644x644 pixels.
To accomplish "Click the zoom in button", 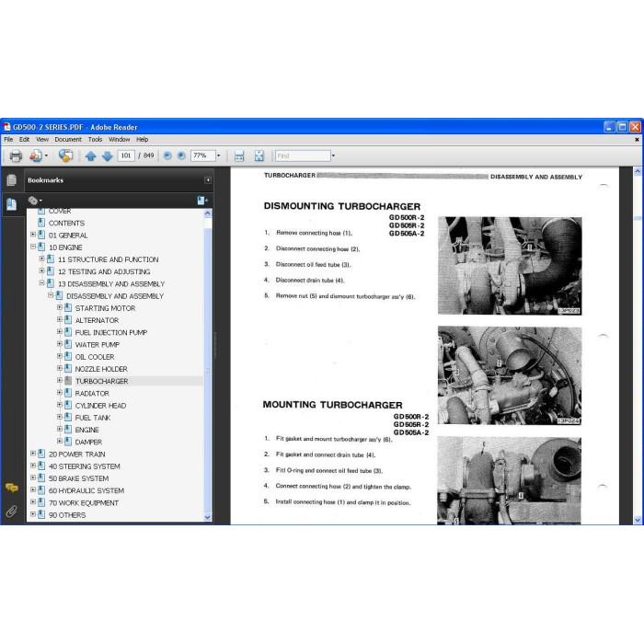I will click(181, 155).
